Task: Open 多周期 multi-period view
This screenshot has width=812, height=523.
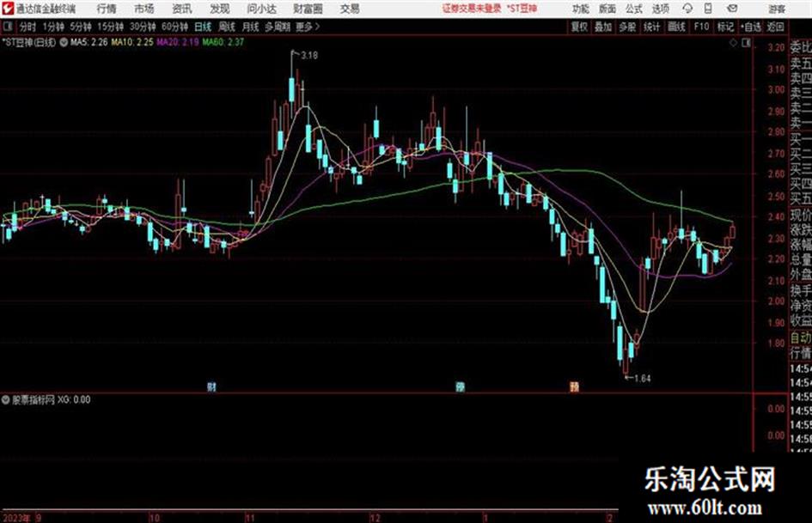Action: coord(278,27)
